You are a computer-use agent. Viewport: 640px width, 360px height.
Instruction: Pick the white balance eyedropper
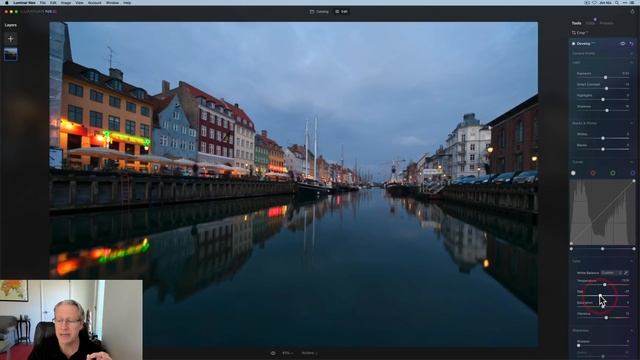click(626, 273)
